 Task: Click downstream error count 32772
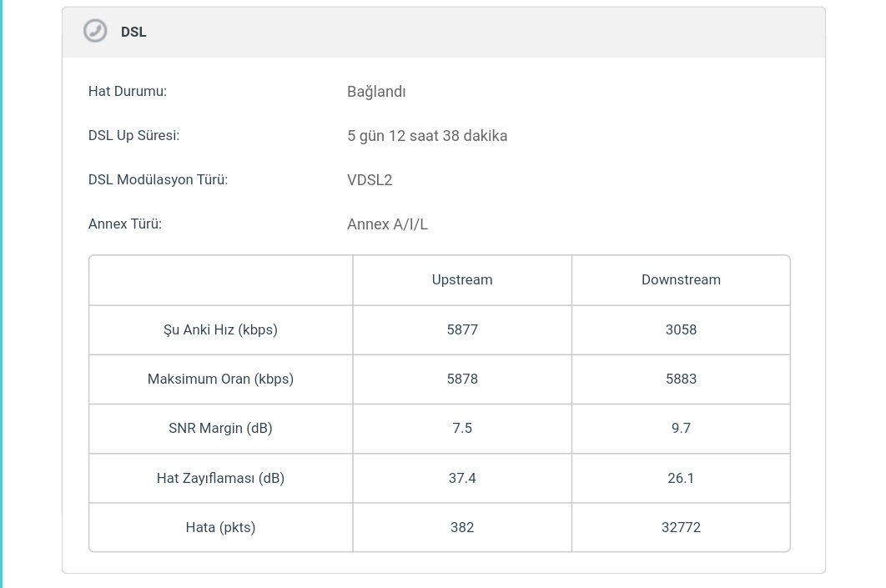point(681,528)
